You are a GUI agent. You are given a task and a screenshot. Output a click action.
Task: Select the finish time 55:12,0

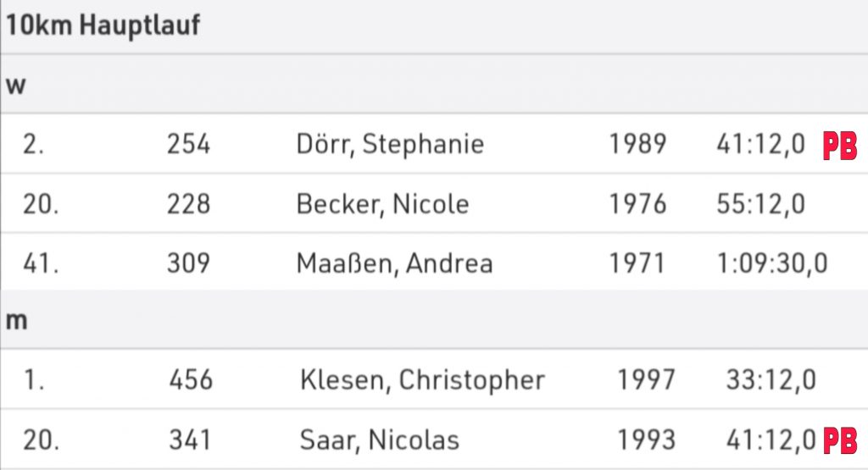760,204
